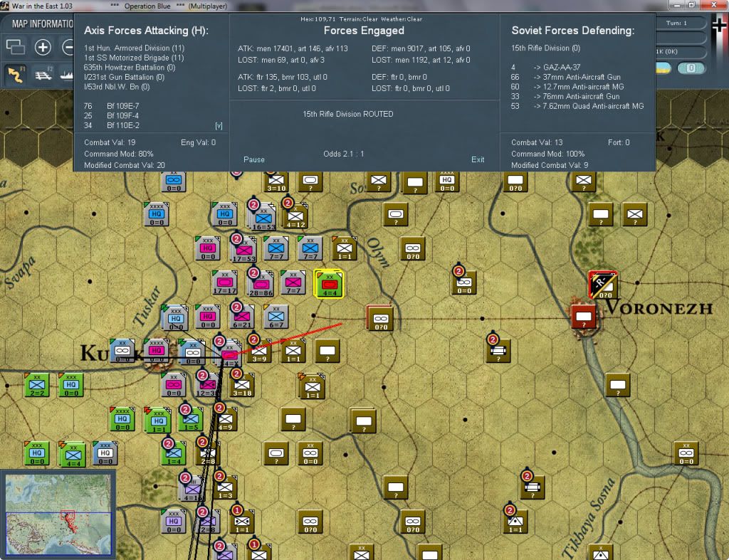Select the blue 16=53 infantry stack
This screenshot has height=560, width=729.
(263, 218)
